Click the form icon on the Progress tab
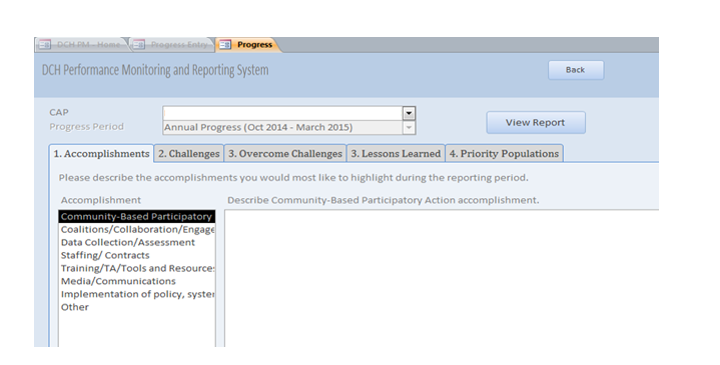 225,45
